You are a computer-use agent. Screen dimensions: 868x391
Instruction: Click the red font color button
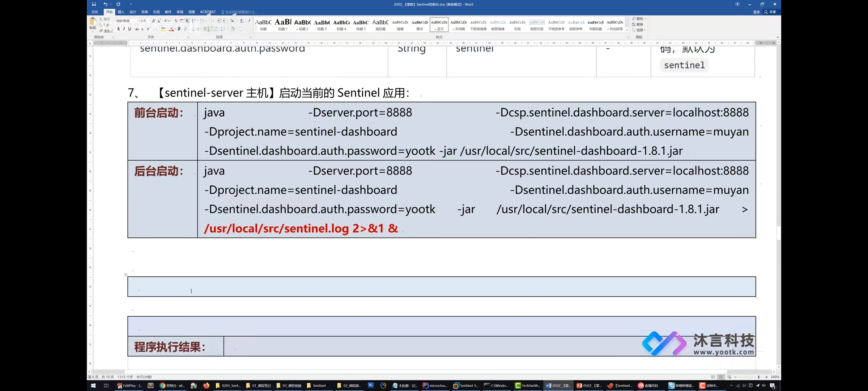coord(171,29)
